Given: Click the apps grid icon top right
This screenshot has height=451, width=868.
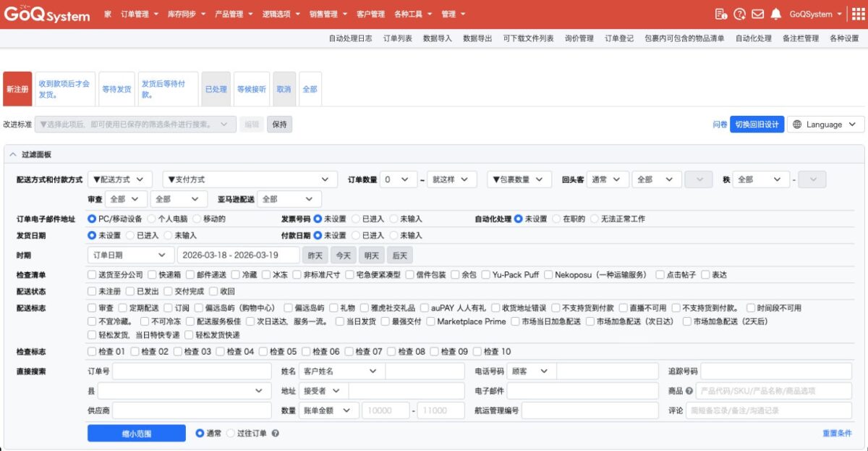Looking at the screenshot, I should click(x=858, y=14).
